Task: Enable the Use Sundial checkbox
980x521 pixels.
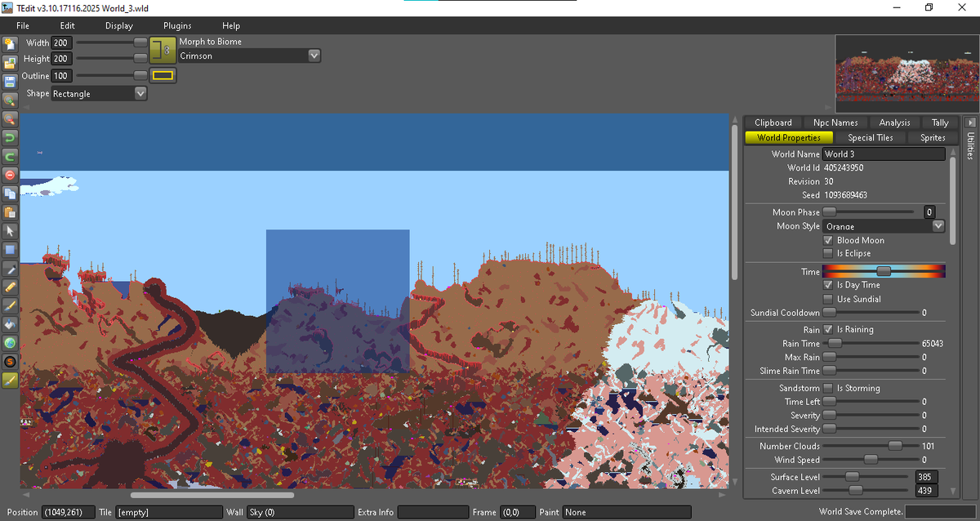Action: (829, 299)
